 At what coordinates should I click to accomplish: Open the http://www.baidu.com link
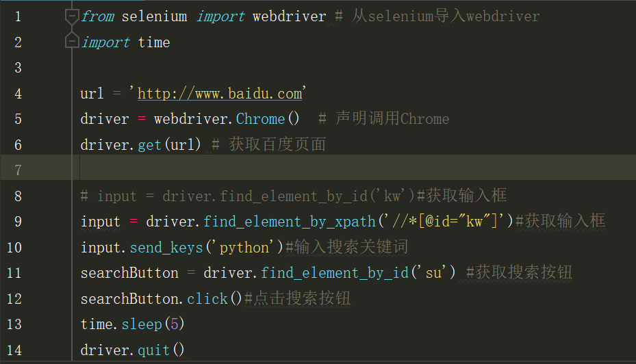[220, 93]
